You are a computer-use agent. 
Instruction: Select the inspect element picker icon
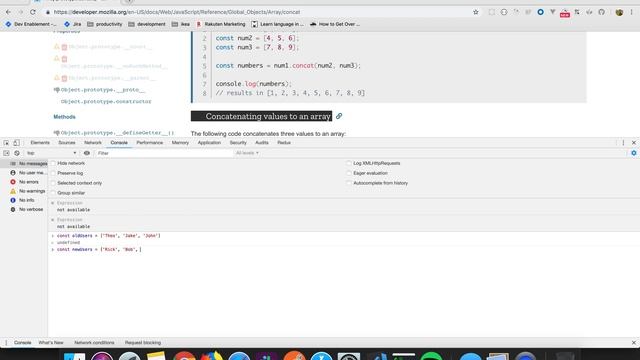point(6,143)
